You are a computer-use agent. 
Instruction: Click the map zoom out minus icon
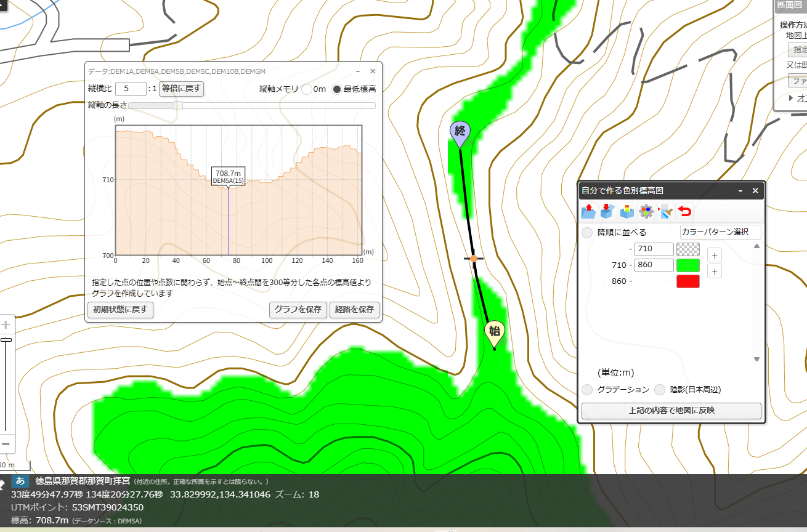click(x=6, y=443)
